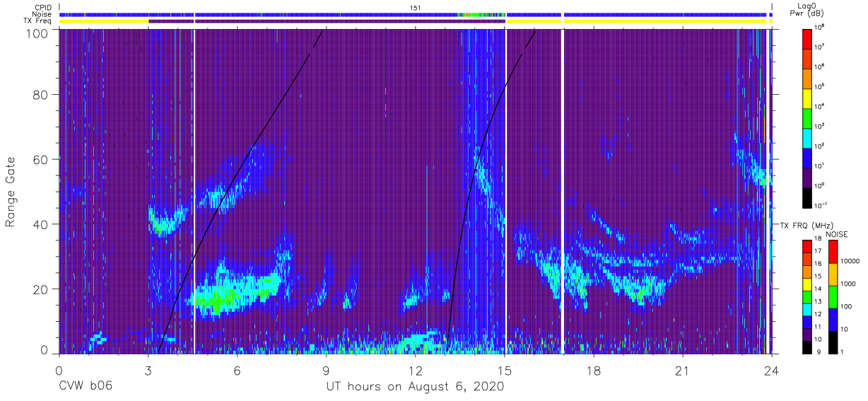Click the cyan segment of TX FRQ colorbar
868x401 pixels.
pos(807,310)
